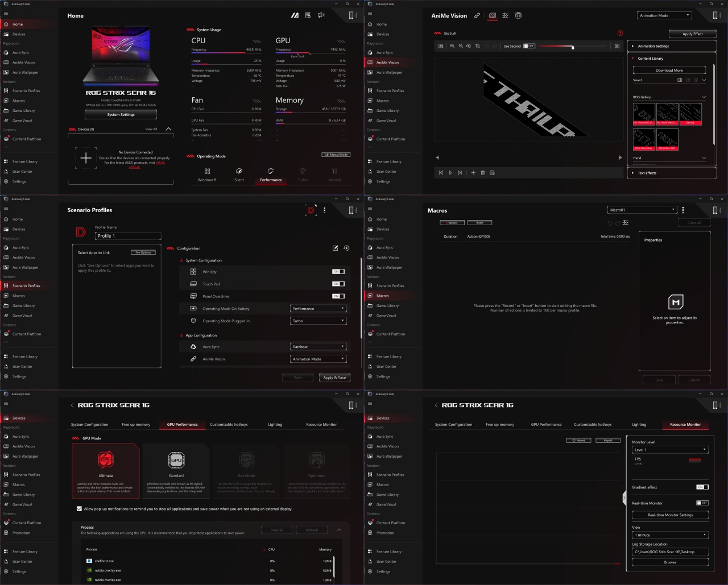Viewport: 728px width, 585px height.
Task: Turn off the Touch Pad toggle
Action: pos(338,284)
